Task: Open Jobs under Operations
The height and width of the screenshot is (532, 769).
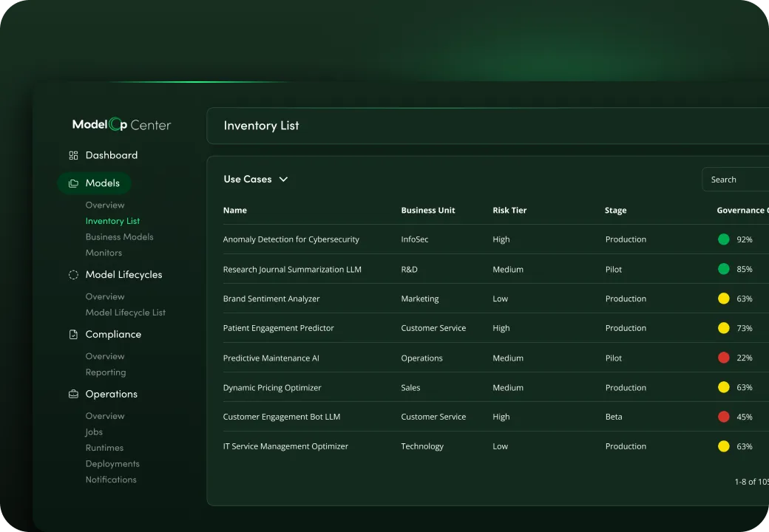Action: pos(94,432)
